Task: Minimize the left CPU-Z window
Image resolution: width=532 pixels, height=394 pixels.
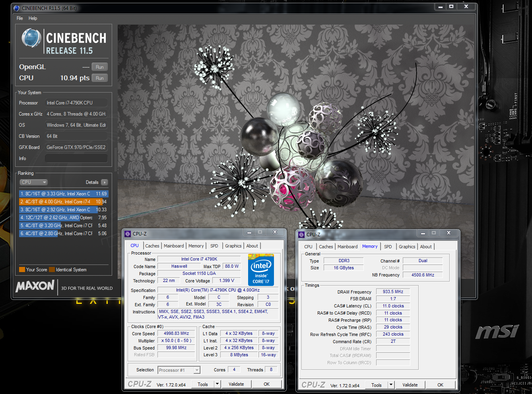Action: [249, 232]
